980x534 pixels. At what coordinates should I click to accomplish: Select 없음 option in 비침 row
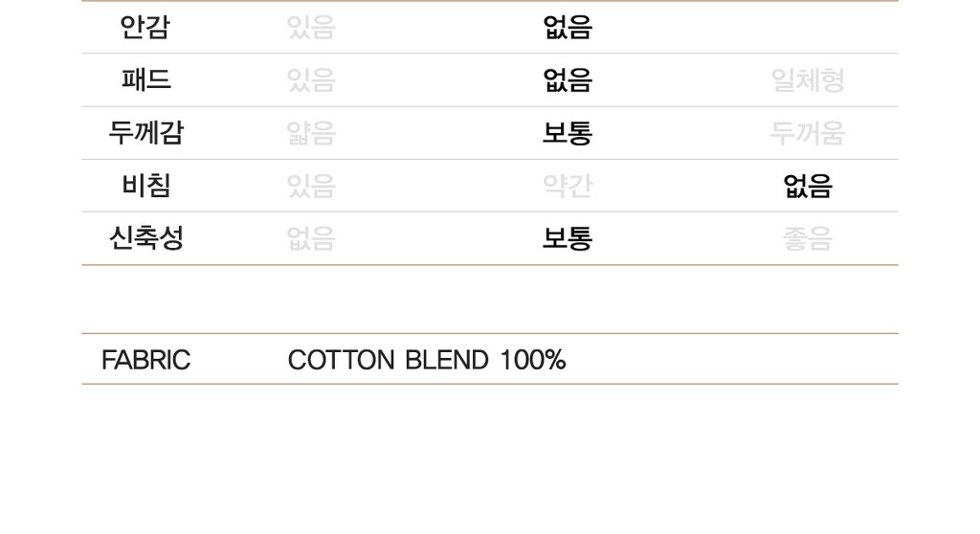coord(808,186)
